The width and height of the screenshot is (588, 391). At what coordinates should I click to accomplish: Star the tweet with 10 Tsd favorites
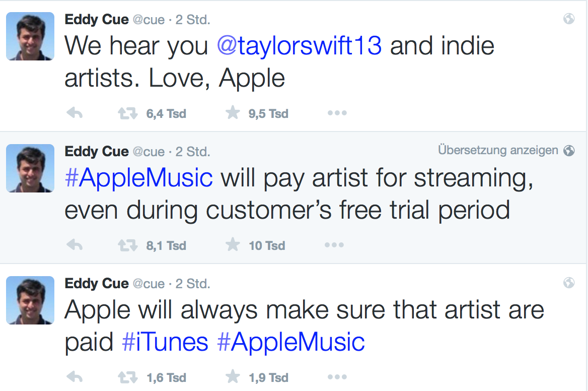[233, 245]
